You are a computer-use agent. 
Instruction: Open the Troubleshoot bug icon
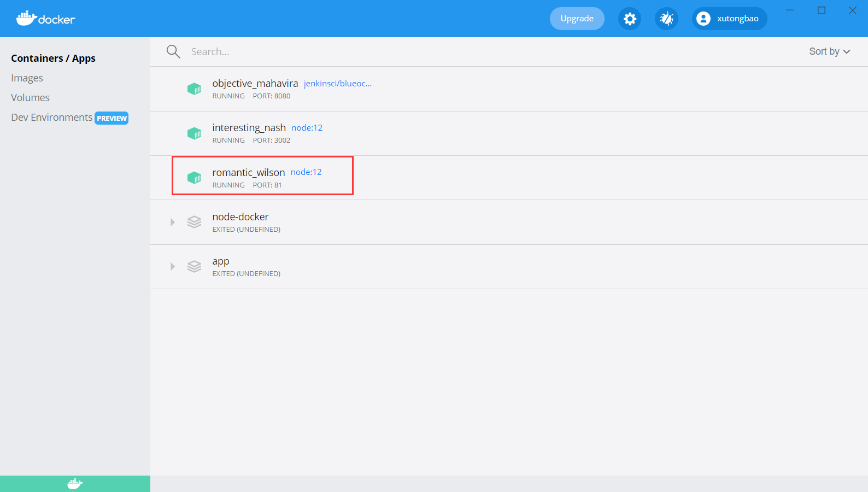point(666,19)
